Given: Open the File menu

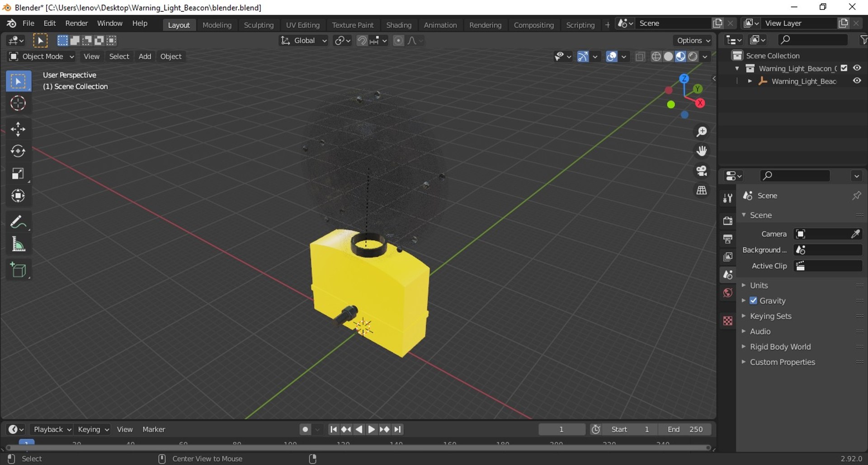Looking at the screenshot, I should coord(28,24).
